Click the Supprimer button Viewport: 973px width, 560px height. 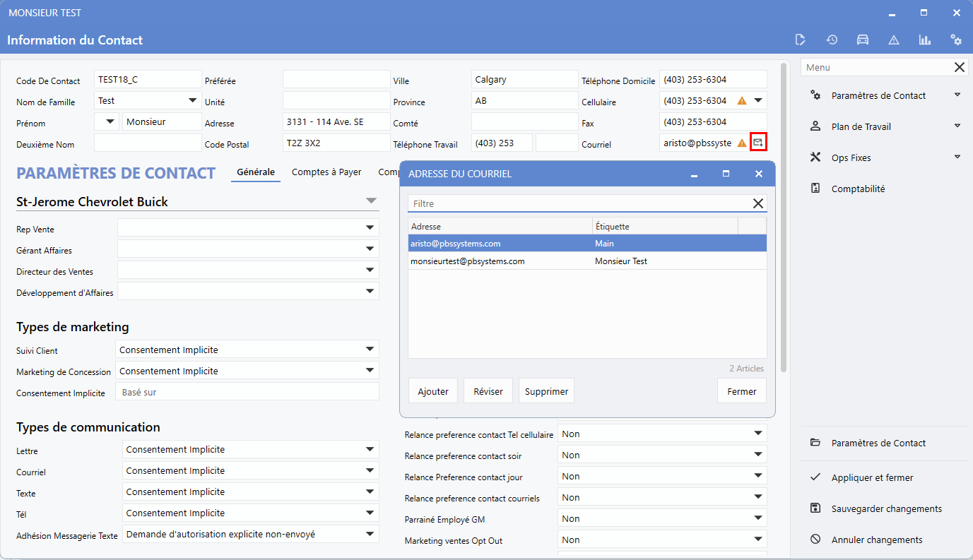tap(546, 391)
